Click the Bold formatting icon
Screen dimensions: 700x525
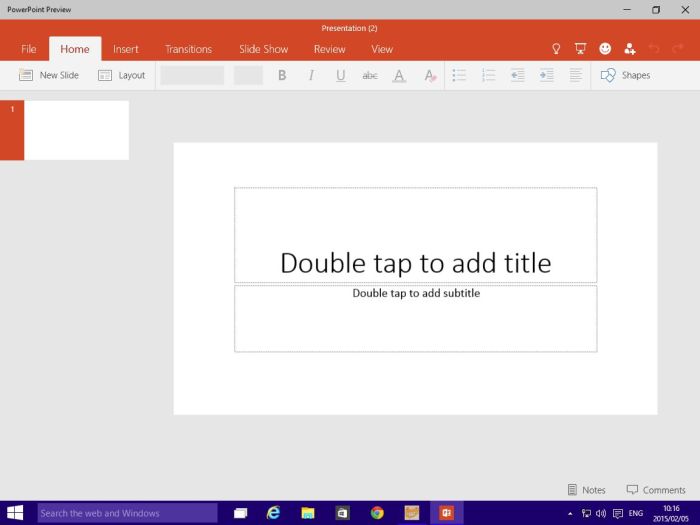(282, 75)
